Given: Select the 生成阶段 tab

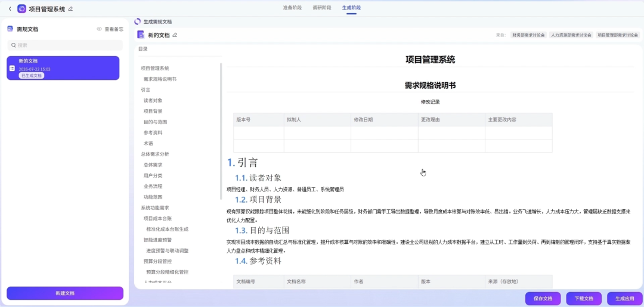Looking at the screenshot, I should [x=352, y=8].
